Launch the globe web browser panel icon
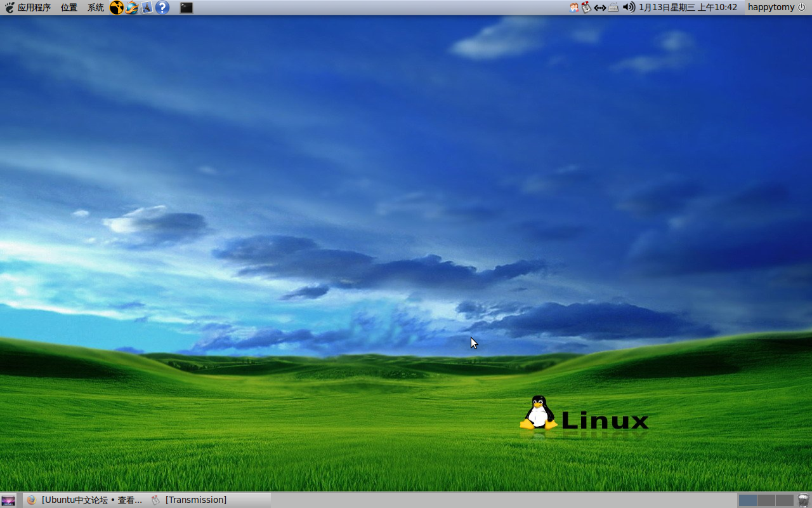 [x=132, y=8]
